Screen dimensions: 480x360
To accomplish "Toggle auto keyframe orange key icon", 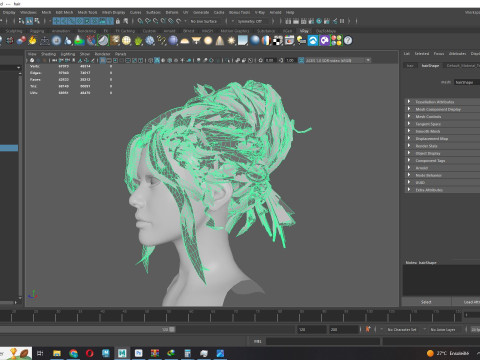I will [x=368, y=329].
